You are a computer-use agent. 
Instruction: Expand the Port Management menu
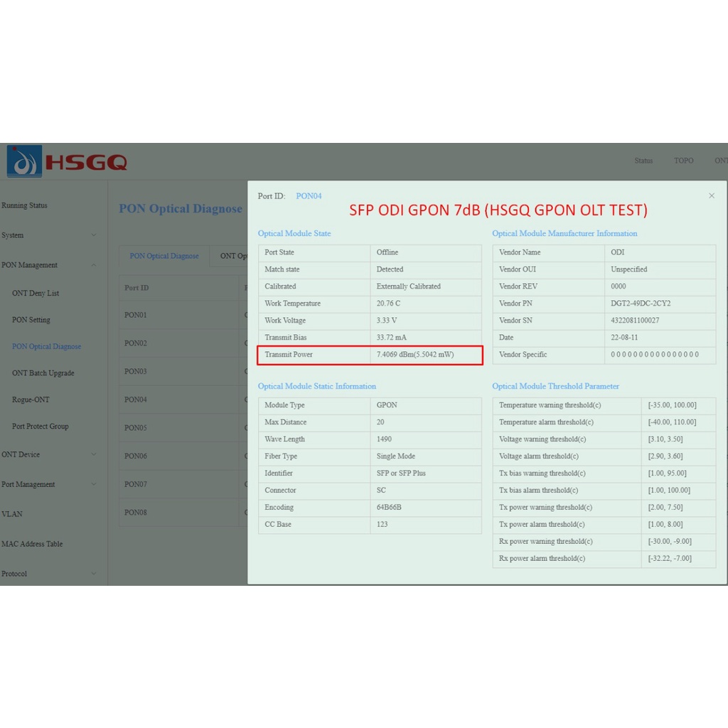point(94,484)
